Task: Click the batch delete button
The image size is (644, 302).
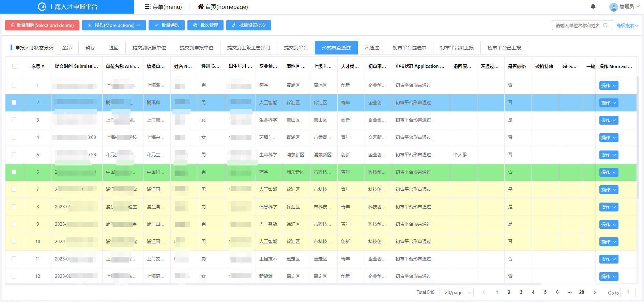Action: [42, 25]
